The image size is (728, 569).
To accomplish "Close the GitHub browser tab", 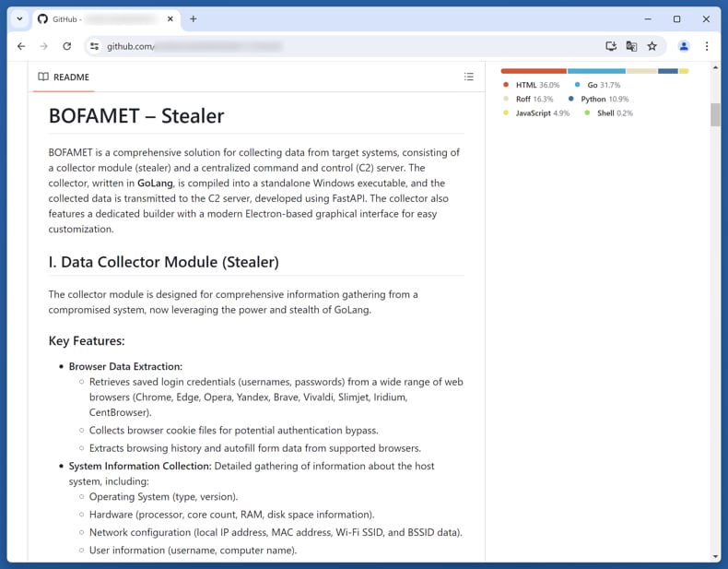I will pyautogui.click(x=170, y=18).
